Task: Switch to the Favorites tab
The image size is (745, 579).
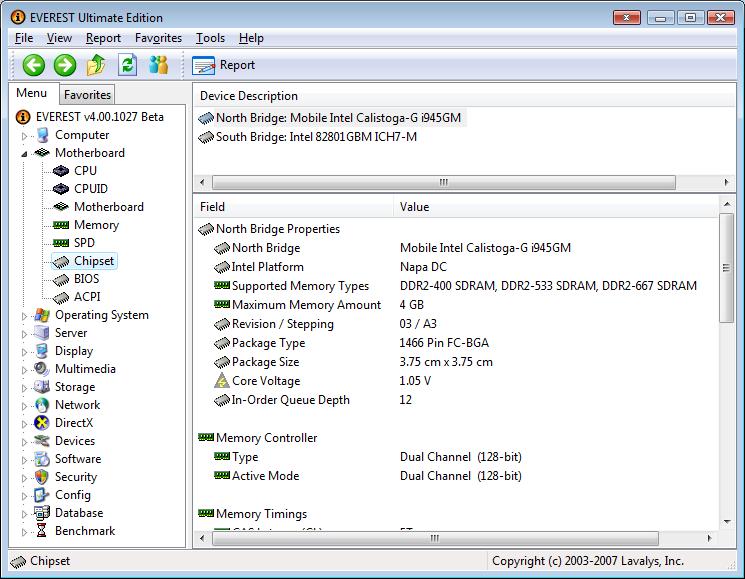Action: click(x=88, y=95)
